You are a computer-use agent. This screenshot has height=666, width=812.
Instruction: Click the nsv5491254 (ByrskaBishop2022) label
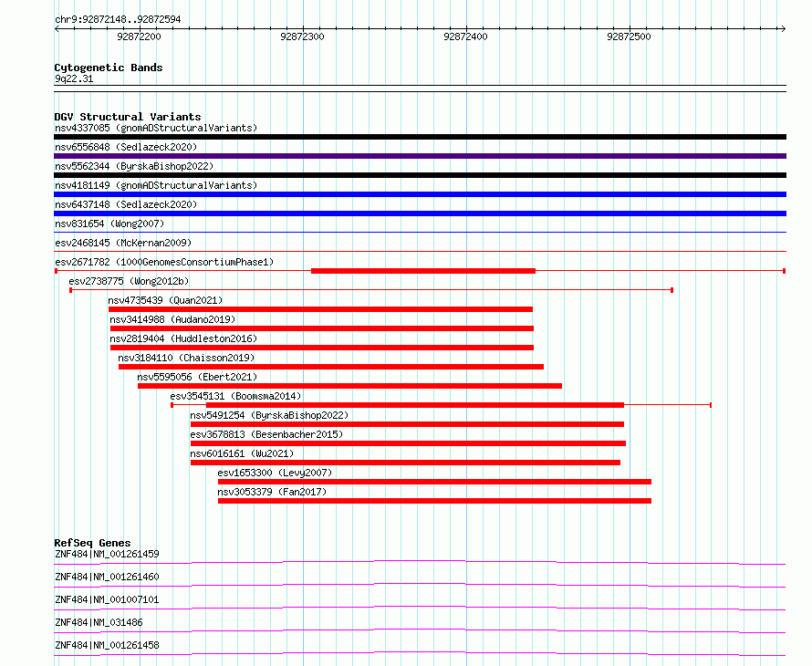point(269,415)
